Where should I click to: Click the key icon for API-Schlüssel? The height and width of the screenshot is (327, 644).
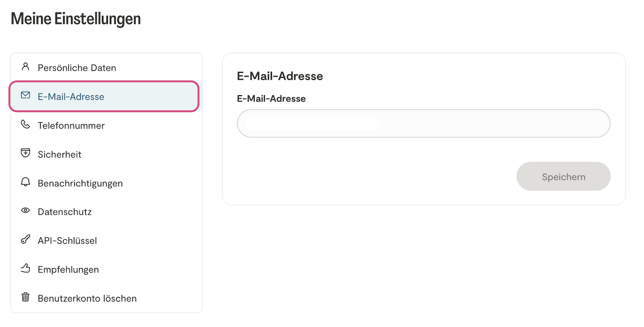pos(25,240)
